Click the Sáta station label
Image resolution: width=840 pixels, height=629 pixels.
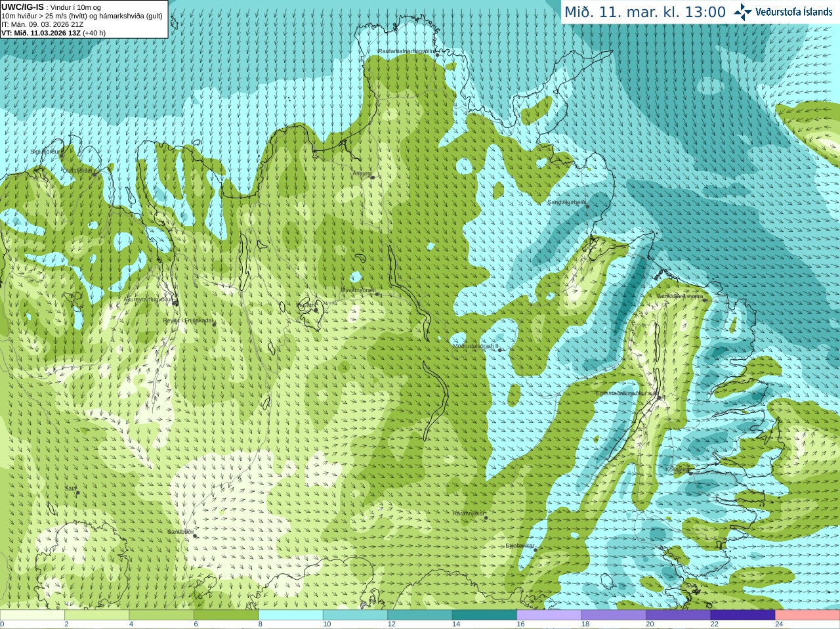click(x=70, y=488)
